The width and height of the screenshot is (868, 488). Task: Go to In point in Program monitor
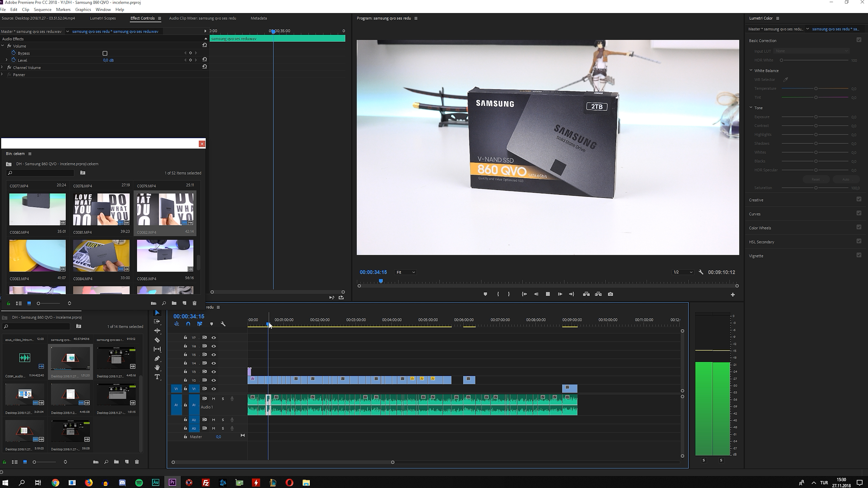point(524,294)
